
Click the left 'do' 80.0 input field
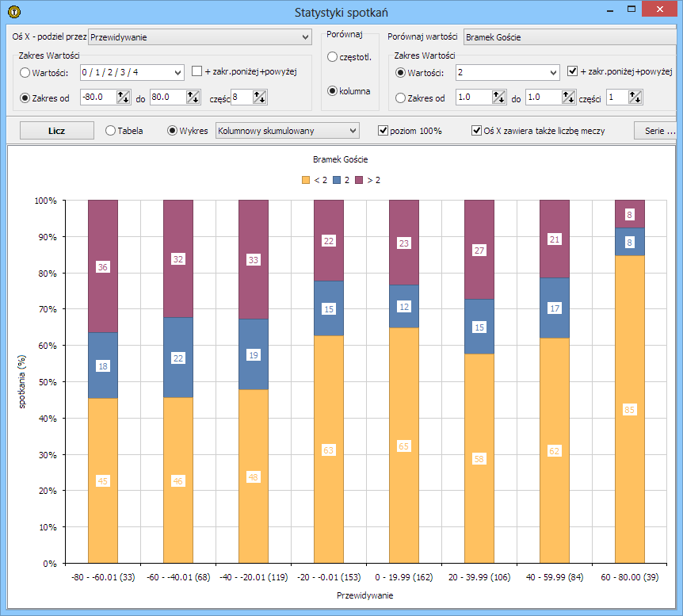(168, 97)
